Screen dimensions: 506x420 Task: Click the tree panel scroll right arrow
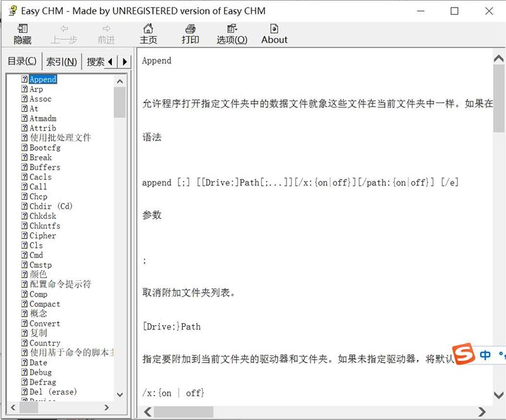coord(106,407)
